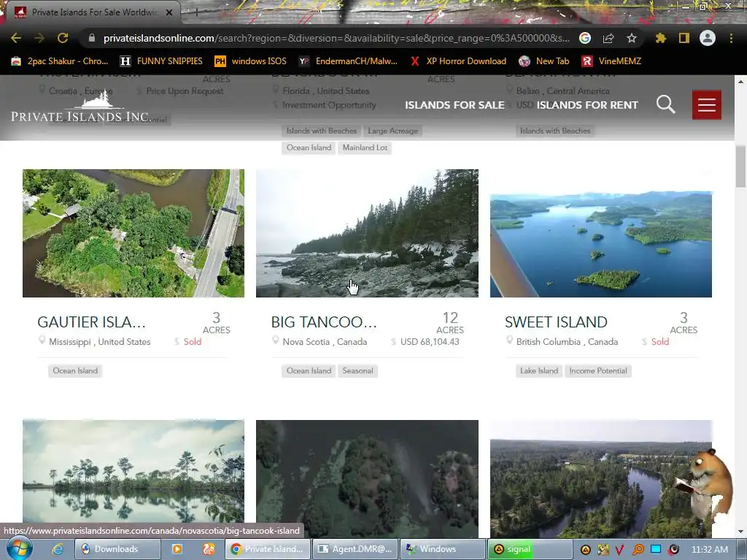Screen dimensions: 747x560
Task: Click Sold label on Sweet Island
Action: click(x=660, y=342)
